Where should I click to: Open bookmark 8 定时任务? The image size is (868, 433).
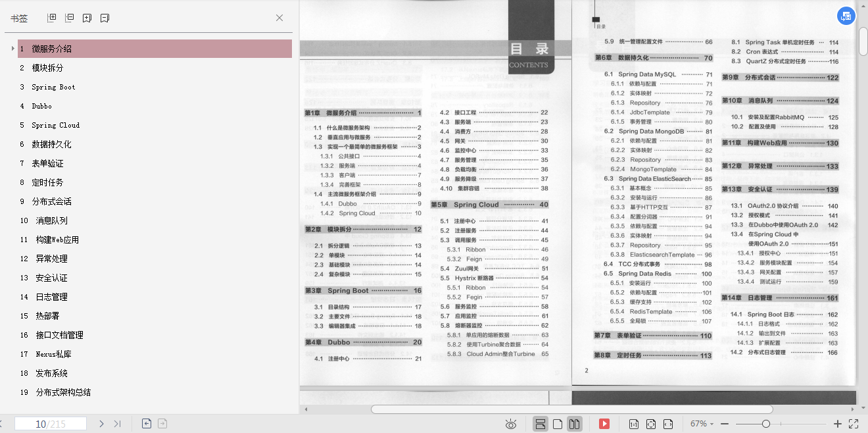(x=155, y=182)
